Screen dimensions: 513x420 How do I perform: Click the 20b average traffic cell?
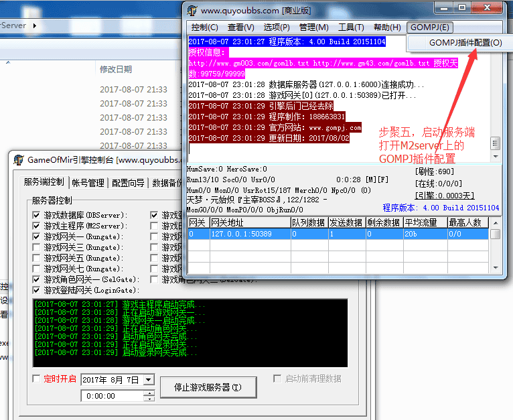pos(425,234)
